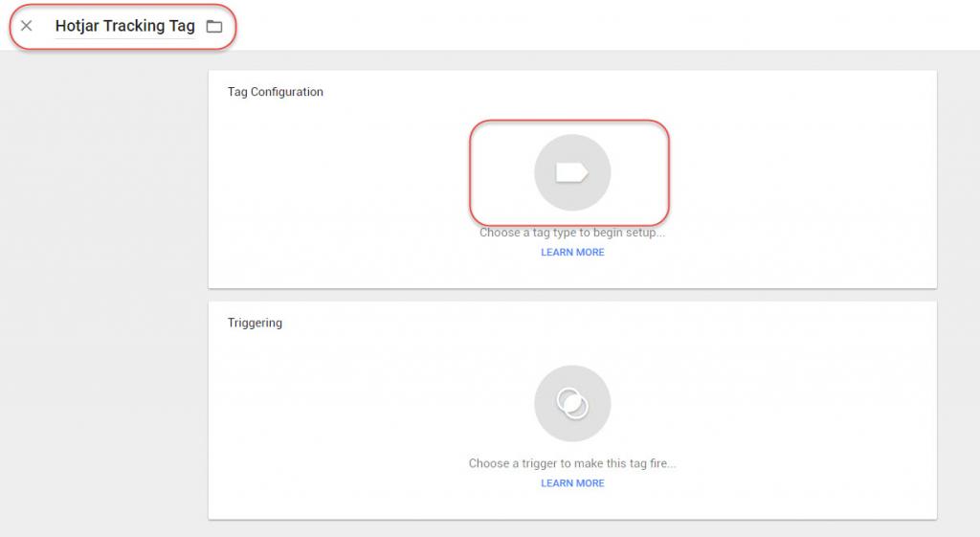The width and height of the screenshot is (980, 537).
Task: Click 'Choose a tag type to begin setup...' text
Action: coord(572,233)
